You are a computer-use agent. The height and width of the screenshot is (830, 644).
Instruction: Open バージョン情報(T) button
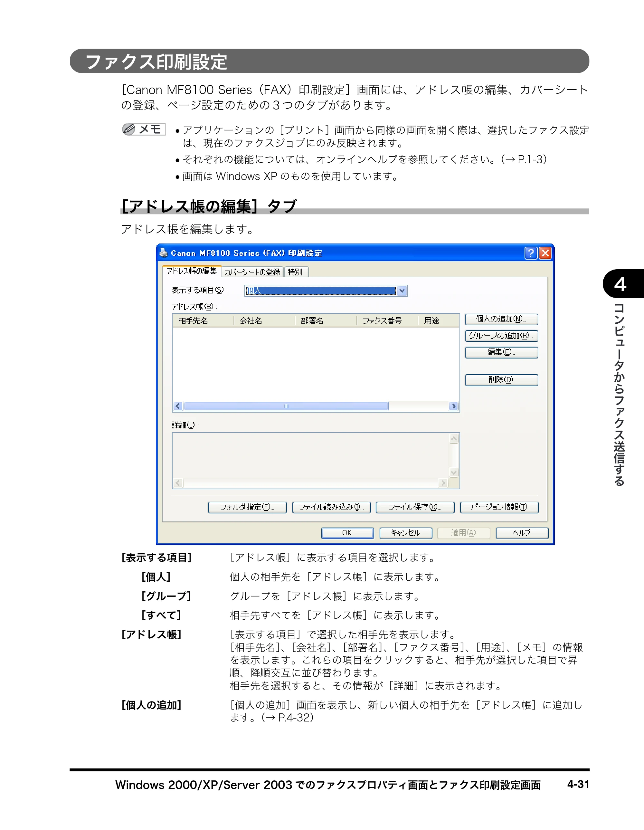pos(499,507)
